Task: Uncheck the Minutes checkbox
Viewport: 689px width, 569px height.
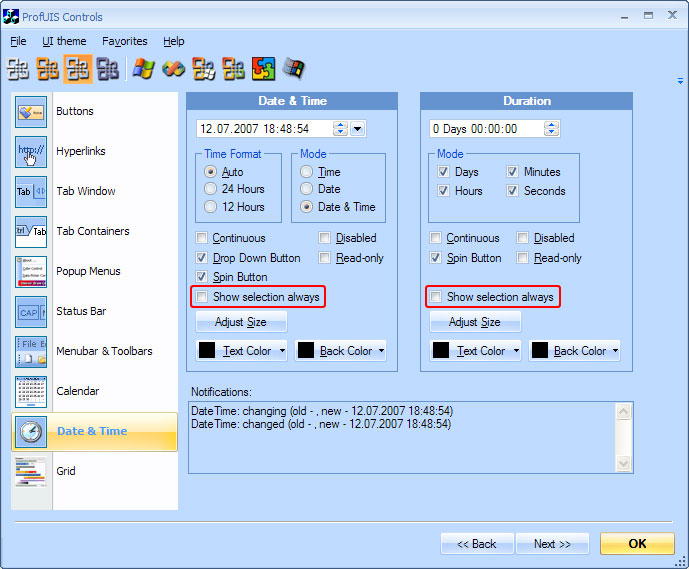Action: point(512,171)
